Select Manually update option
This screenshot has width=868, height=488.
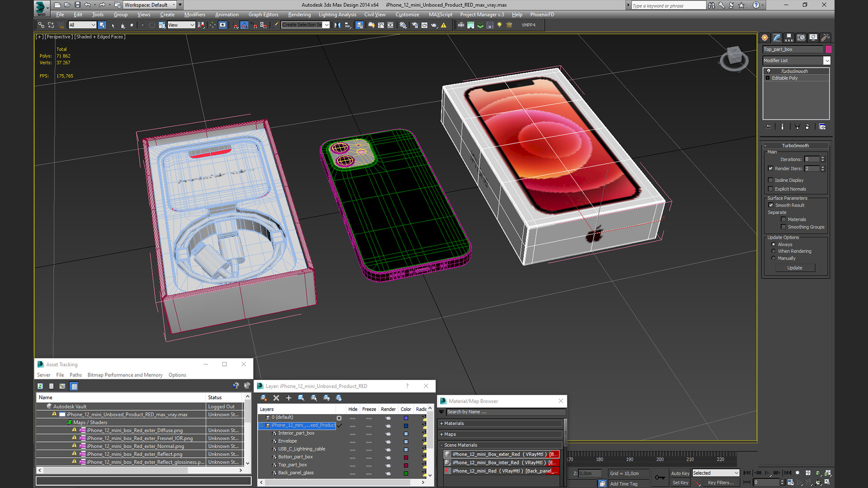(x=774, y=258)
